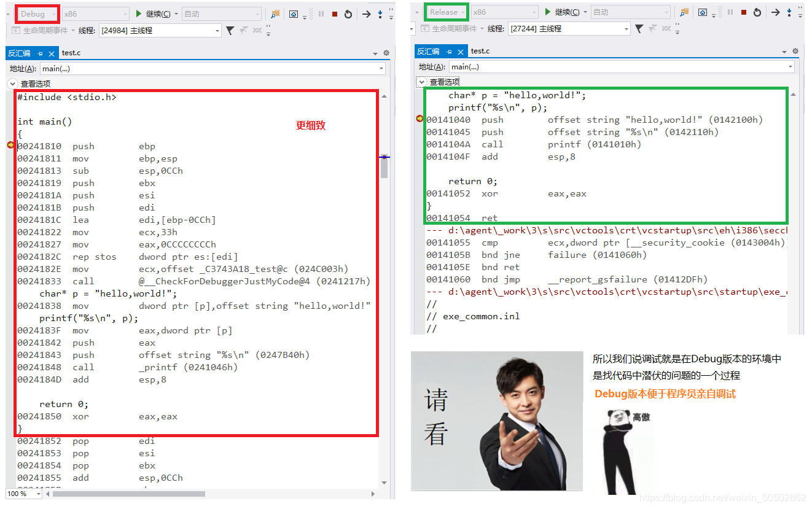Click line '00241813 sub esp,0CCh'

[x=100, y=171]
